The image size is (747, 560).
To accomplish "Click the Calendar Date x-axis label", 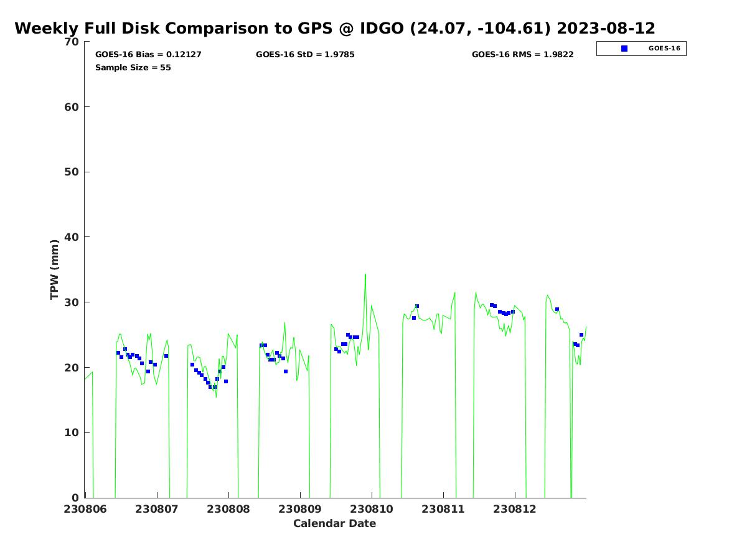I will tap(335, 523).
